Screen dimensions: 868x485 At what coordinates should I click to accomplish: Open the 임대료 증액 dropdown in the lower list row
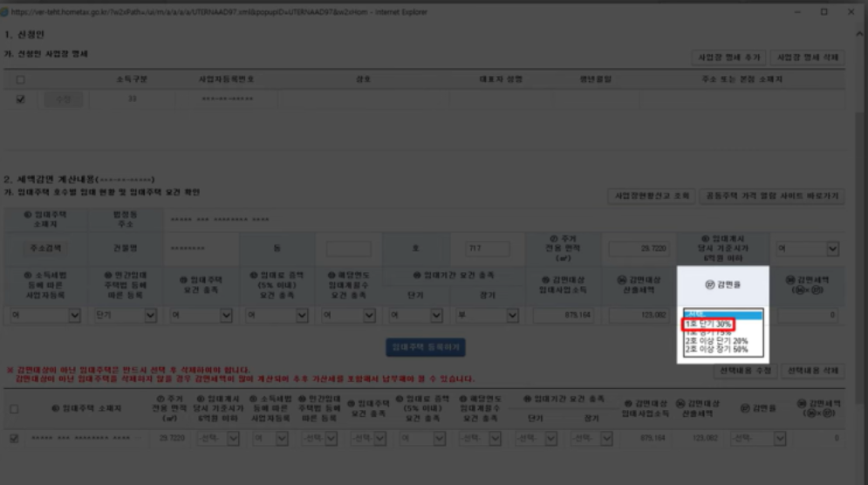tap(423, 439)
